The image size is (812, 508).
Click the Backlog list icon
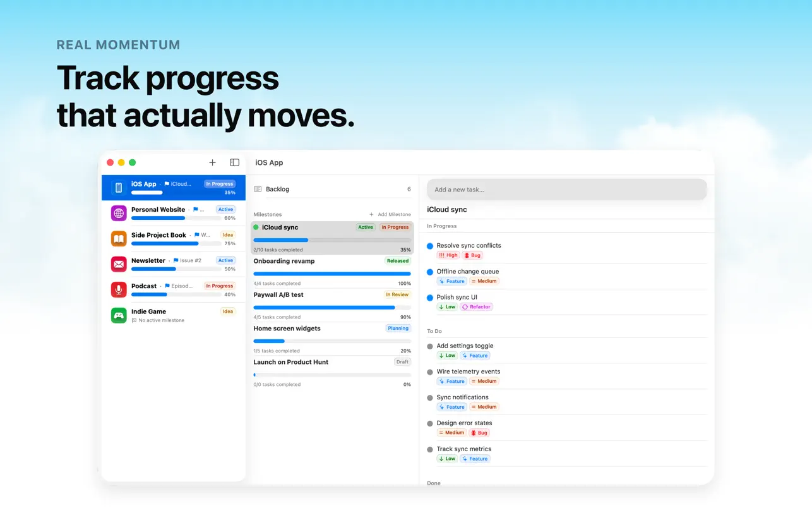coord(258,189)
